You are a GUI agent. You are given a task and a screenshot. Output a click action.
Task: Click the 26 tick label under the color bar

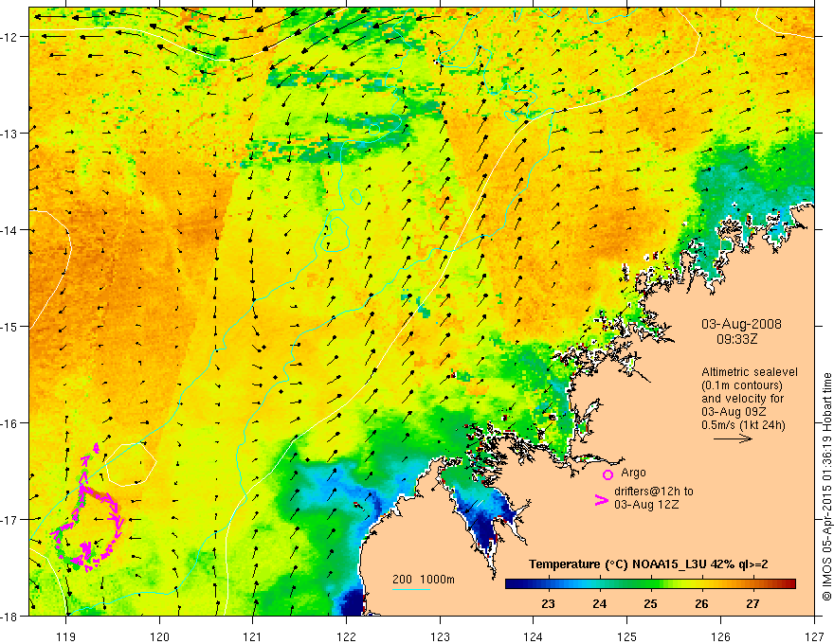pos(701,603)
